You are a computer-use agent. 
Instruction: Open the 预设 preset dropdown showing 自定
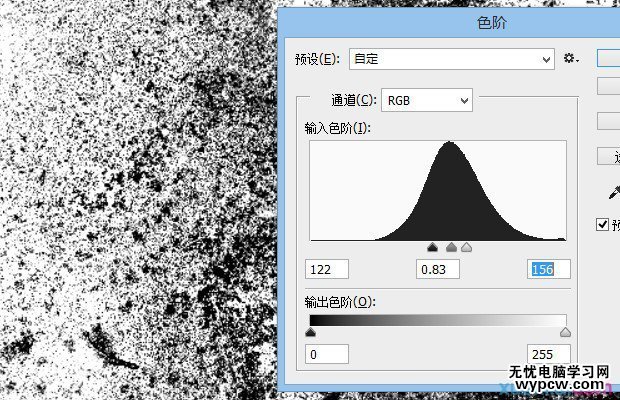452,59
